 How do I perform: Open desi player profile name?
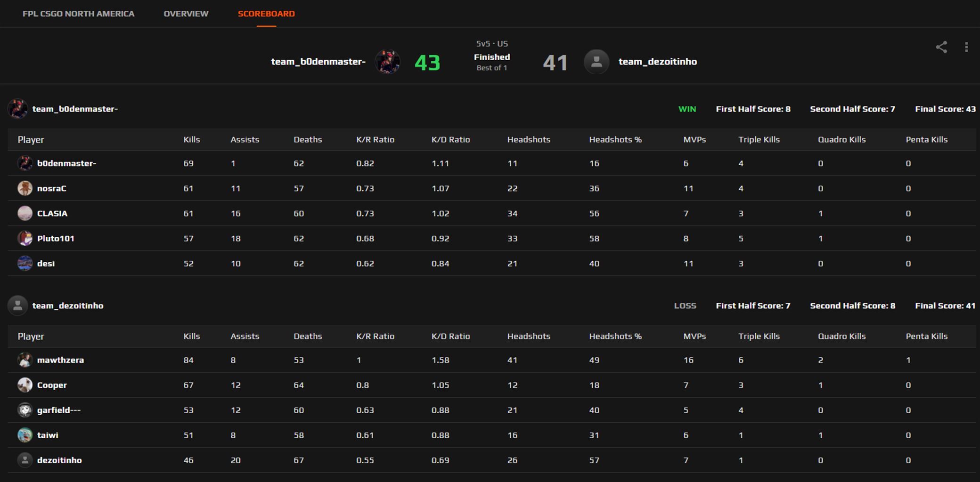pos(46,263)
